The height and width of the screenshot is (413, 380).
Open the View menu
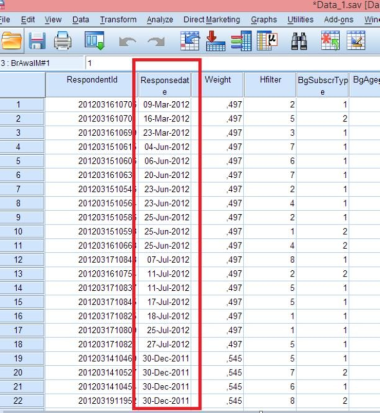click(x=53, y=20)
